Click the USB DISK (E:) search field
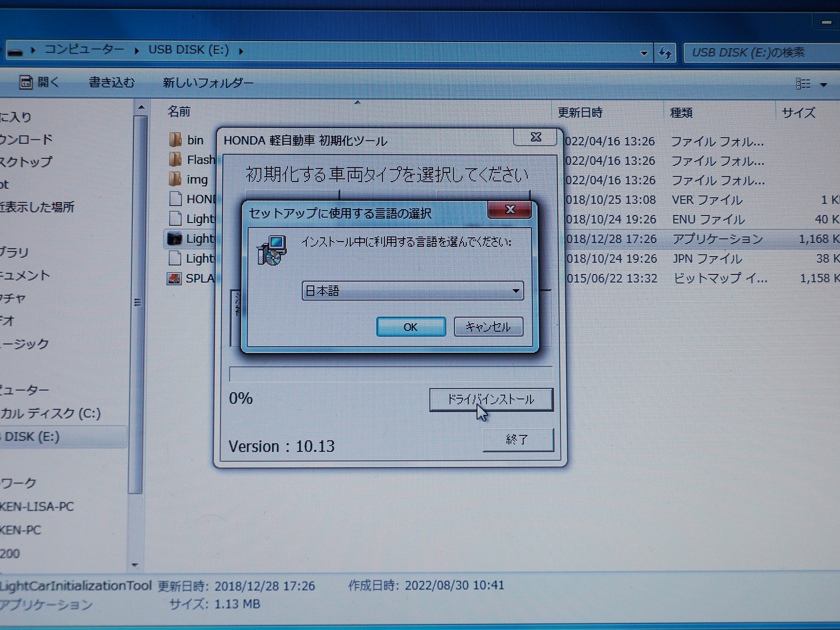Image resolution: width=840 pixels, height=630 pixels. pyautogui.click(x=762, y=53)
